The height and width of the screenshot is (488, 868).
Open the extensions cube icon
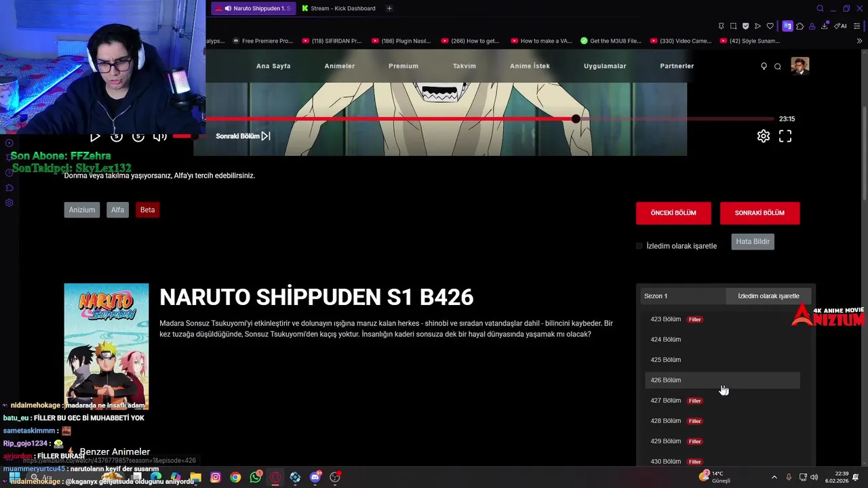(800, 26)
